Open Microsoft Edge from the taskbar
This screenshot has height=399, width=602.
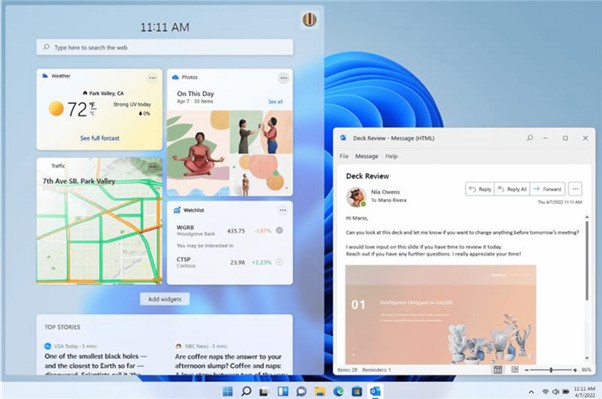[x=338, y=391]
